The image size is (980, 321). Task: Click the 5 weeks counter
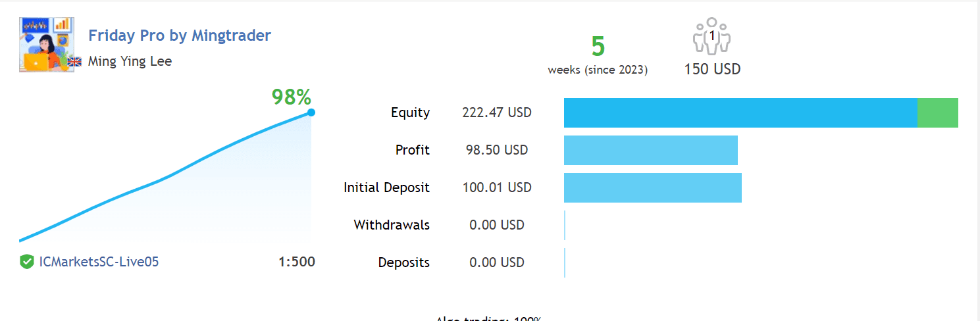(598, 47)
